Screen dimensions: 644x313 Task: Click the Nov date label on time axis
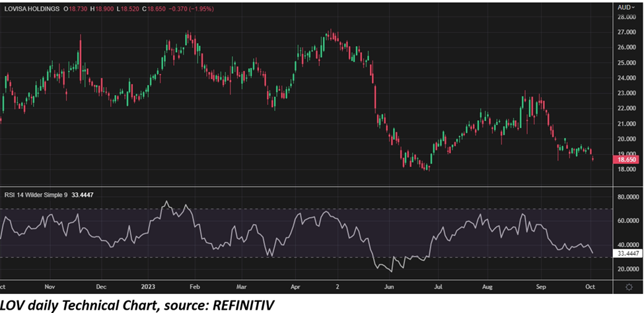(x=50, y=287)
